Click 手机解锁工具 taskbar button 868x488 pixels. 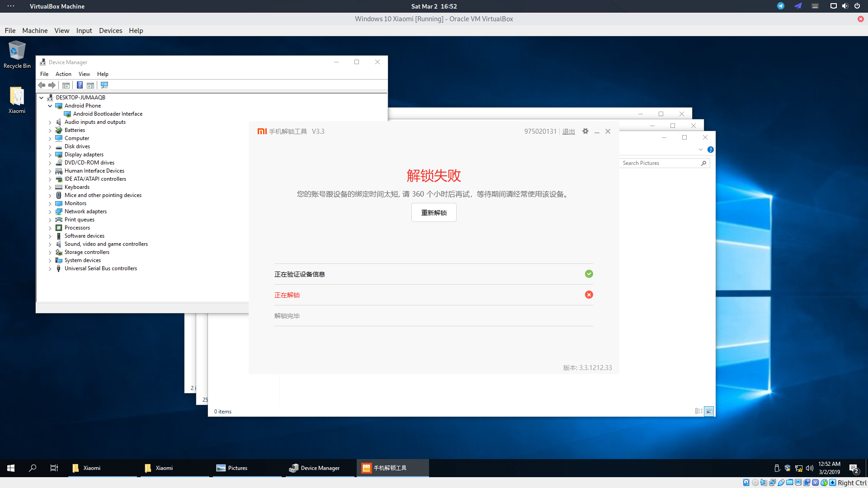[393, 468]
